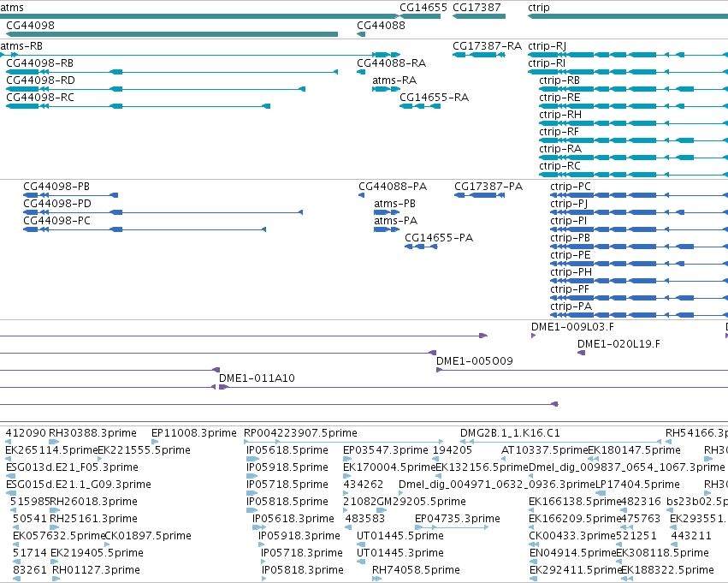This screenshot has height=583, width=728.
Task: Select transcript ctrip-RC
Action: click(559, 166)
